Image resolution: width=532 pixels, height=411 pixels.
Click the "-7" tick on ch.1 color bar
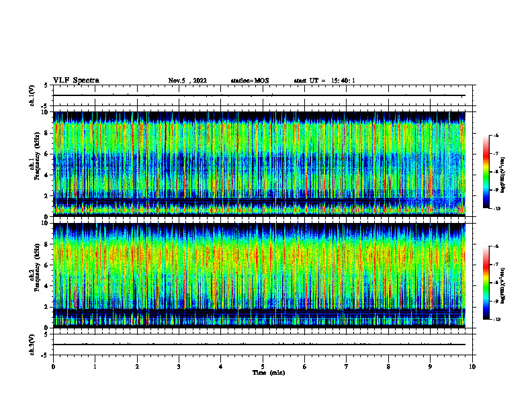[x=496, y=154]
